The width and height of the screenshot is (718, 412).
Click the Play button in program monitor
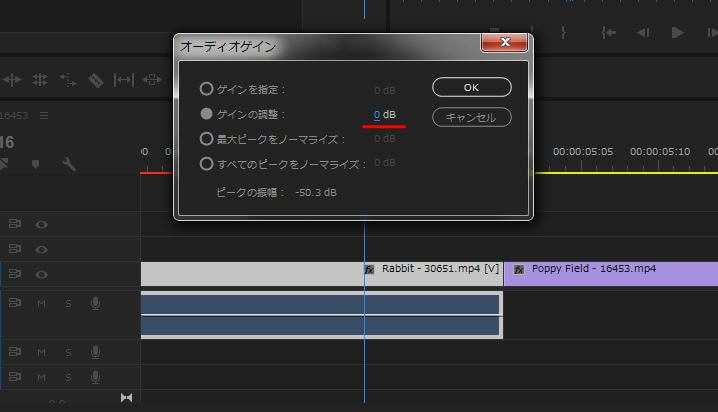678,33
